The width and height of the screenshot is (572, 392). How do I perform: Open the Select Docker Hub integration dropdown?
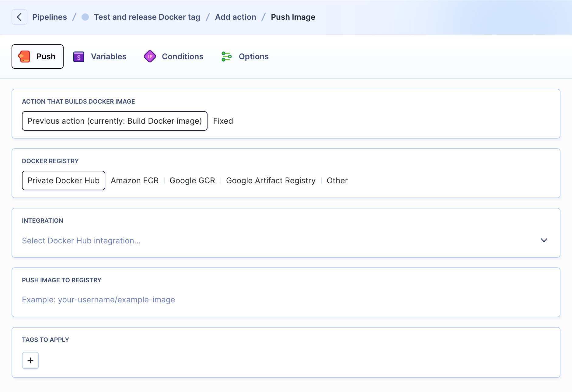pos(286,240)
